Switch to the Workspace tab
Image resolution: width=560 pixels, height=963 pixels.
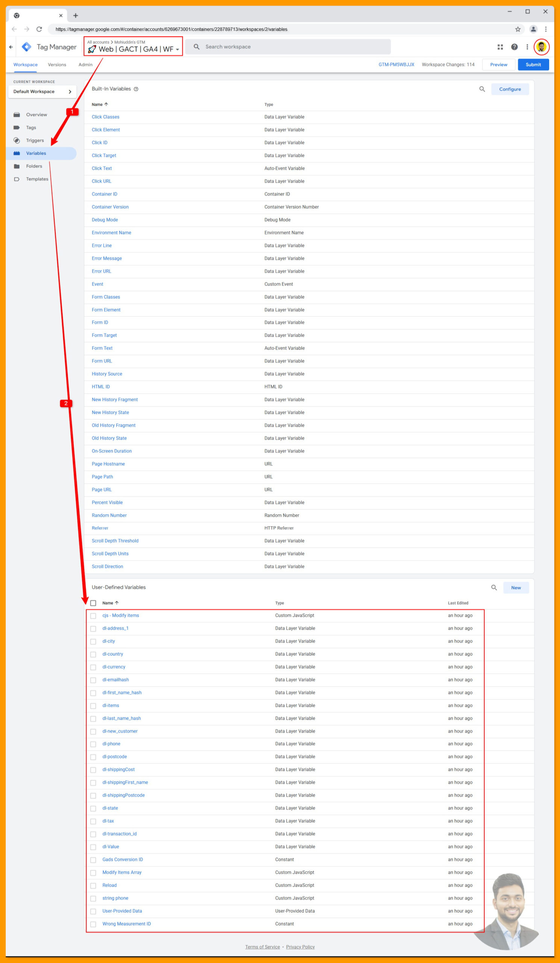pyautogui.click(x=25, y=65)
